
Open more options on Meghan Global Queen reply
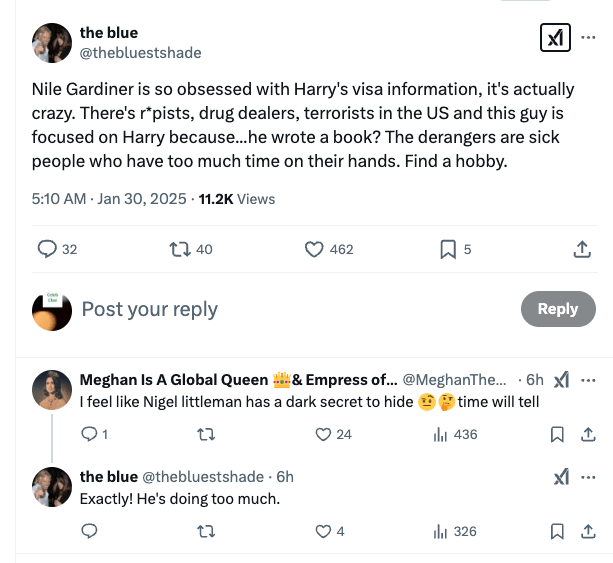[588, 380]
